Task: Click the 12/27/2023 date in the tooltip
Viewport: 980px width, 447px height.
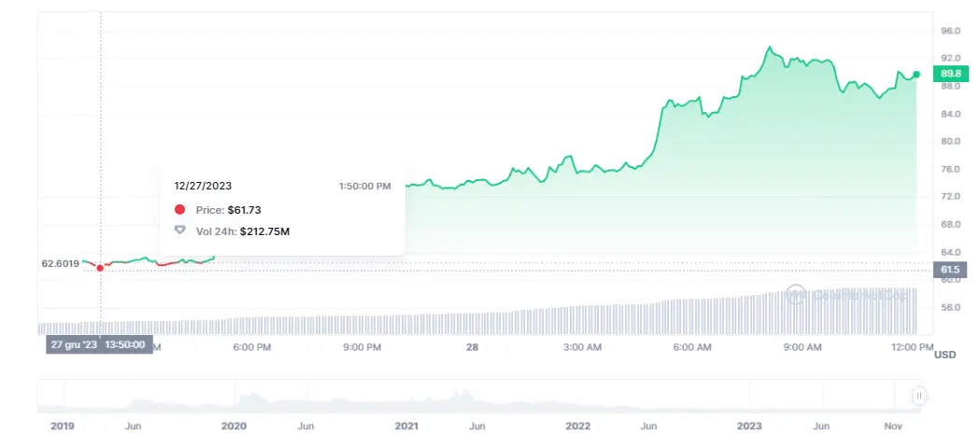Action: [203, 186]
